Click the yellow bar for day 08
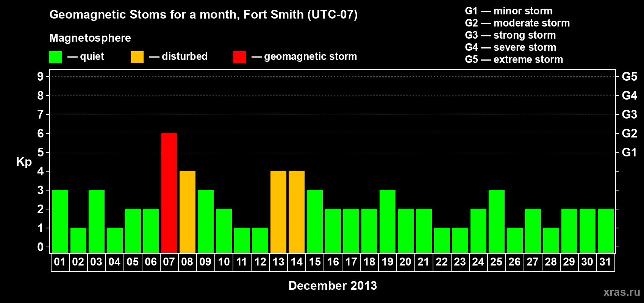The height and width of the screenshot is (303, 644). click(188, 212)
